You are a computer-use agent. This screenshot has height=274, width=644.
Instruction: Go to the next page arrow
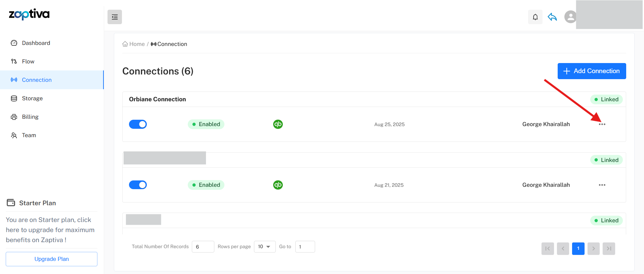[593, 249]
